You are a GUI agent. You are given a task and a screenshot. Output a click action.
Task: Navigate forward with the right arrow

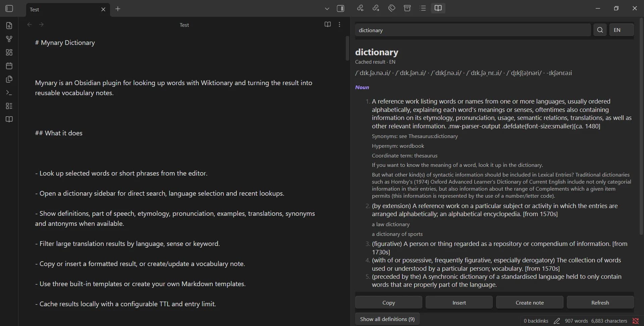point(41,24)
